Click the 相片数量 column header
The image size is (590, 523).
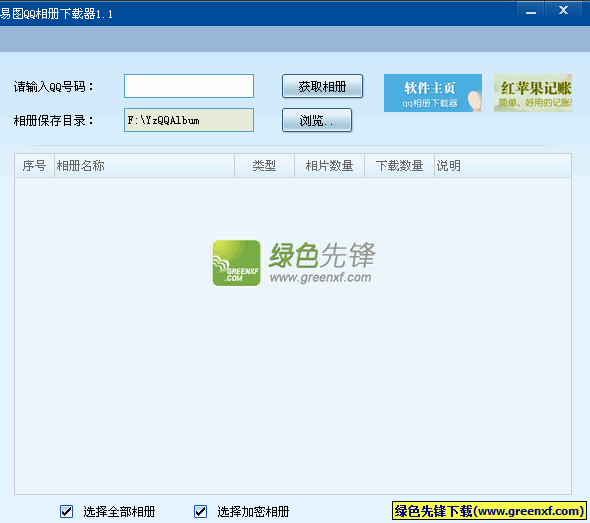tap(329, 166)
